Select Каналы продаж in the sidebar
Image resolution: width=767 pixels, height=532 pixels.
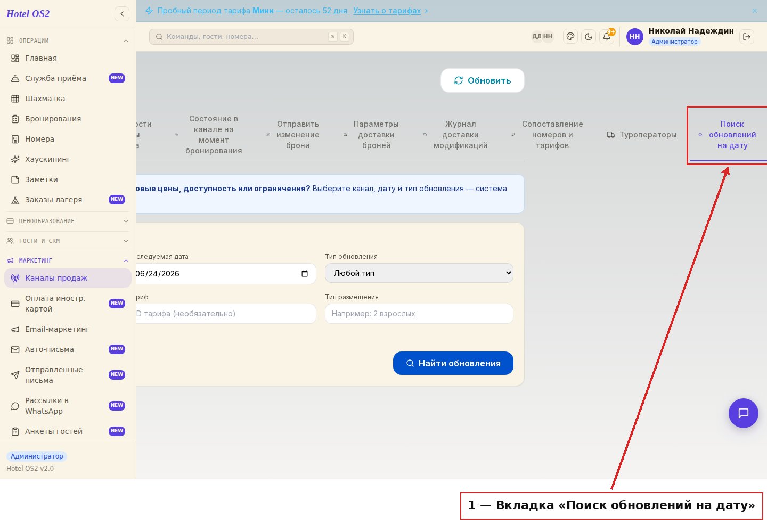tap(68, 278)
